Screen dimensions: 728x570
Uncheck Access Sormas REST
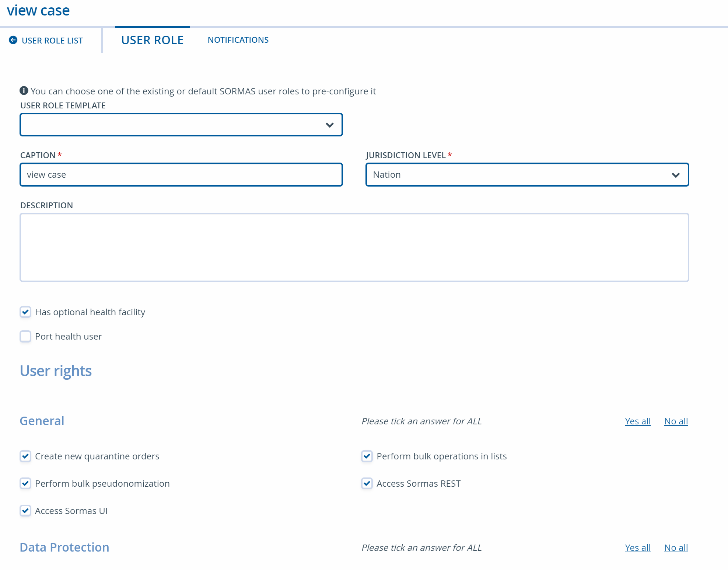[367, 484]
